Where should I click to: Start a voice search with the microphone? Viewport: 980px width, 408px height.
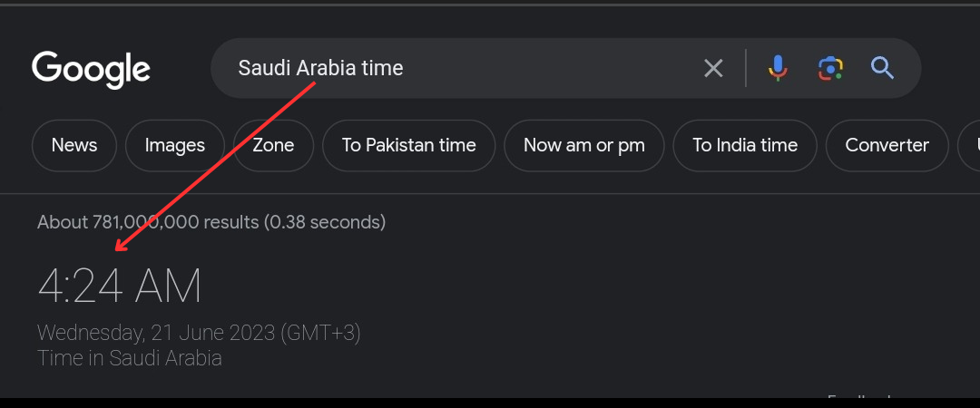[x=778, y=68]
